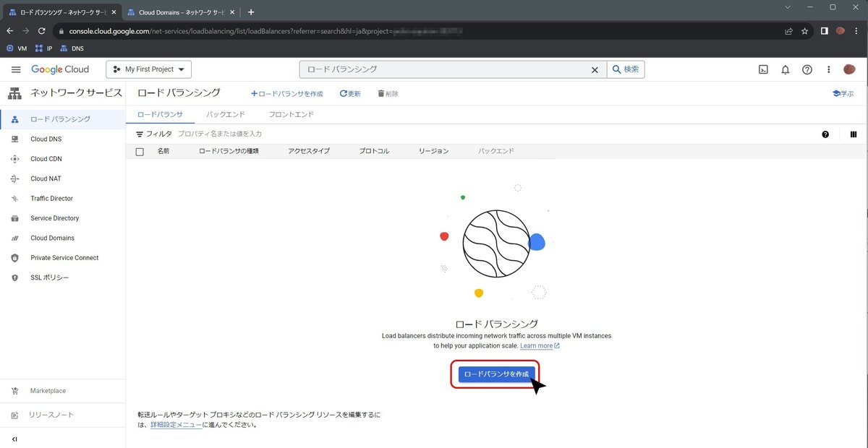
Task: Sort by 名前 column header
Action: tap(163, 151)
